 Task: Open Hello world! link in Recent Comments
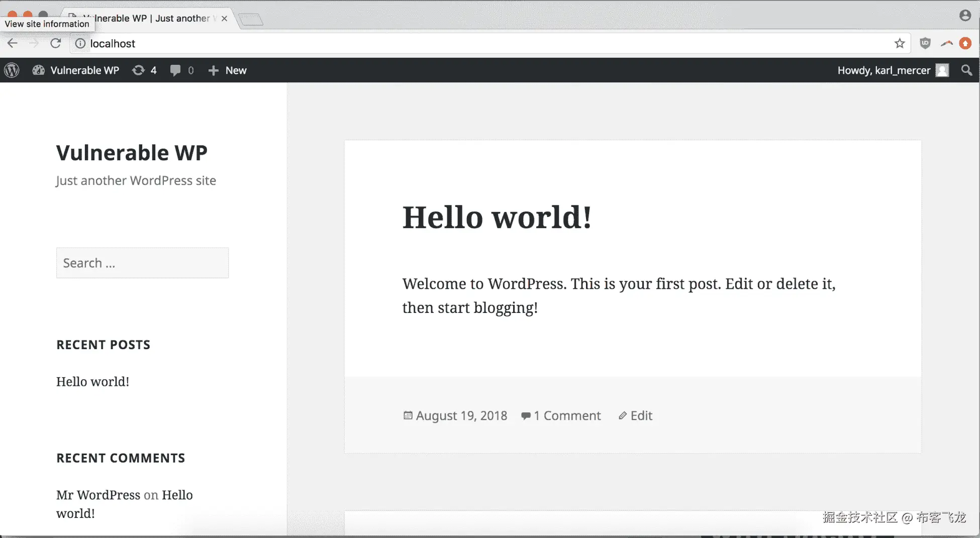click(x=124, y=504)
